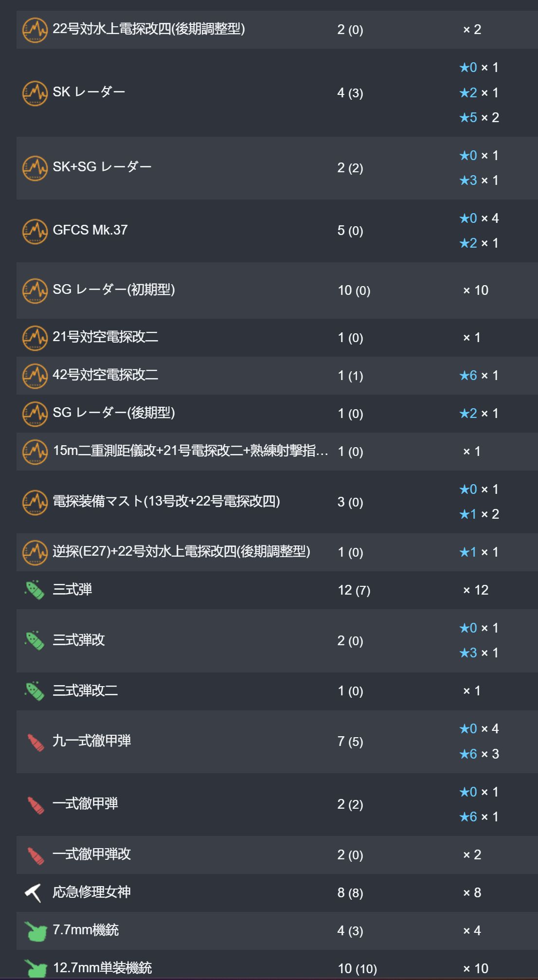Select the 22号対水上電探改四(後期調整型) equipment name

tap(149, 29)
